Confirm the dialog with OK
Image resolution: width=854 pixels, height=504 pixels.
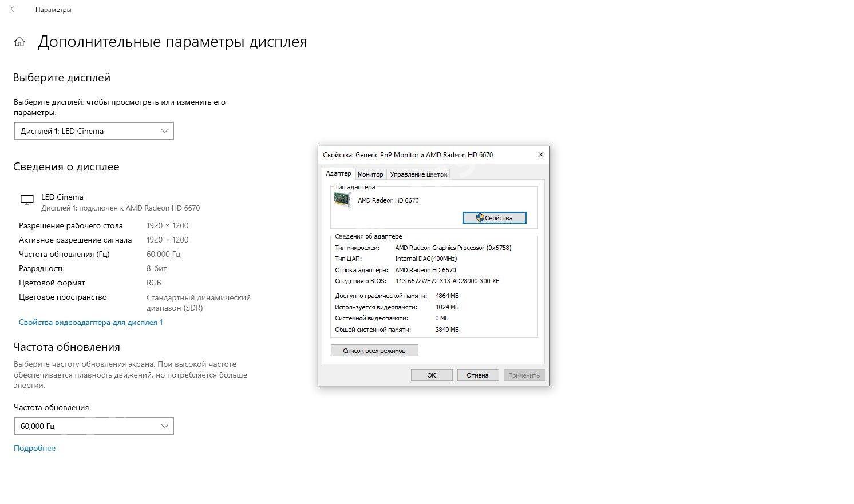[432, 375]
